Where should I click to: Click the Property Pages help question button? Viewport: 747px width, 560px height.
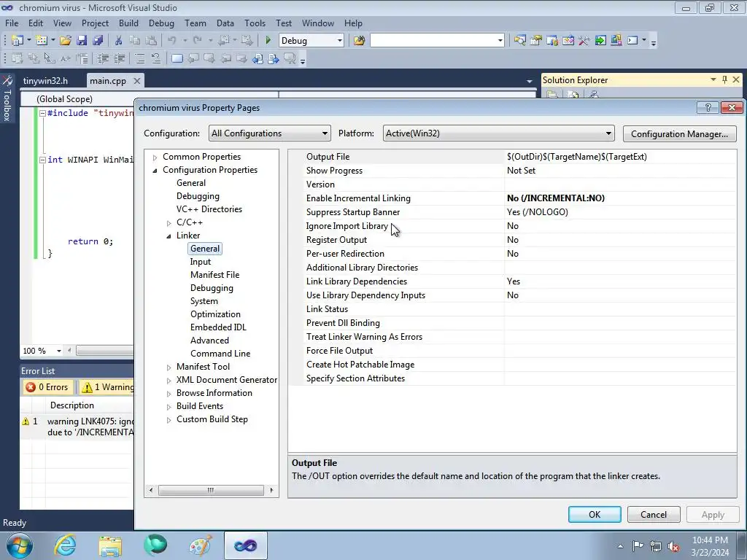pyautogui.click(x=708, y=108)
